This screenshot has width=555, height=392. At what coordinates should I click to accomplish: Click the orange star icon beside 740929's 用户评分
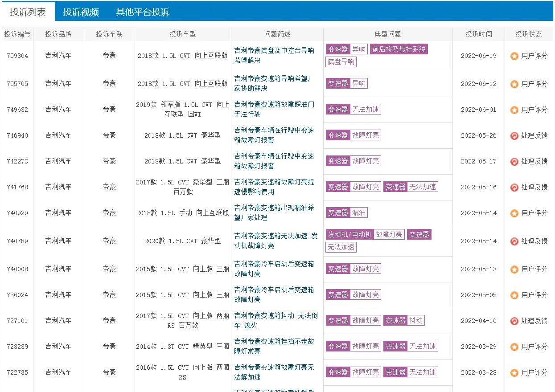point(515,213)
